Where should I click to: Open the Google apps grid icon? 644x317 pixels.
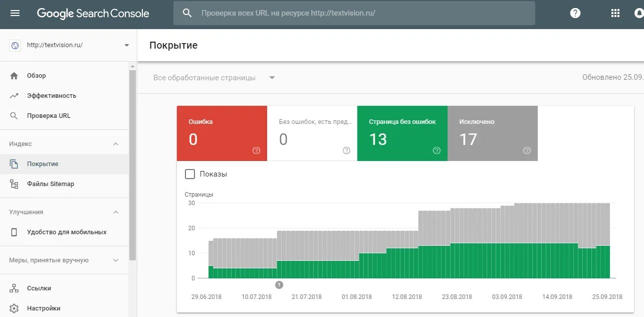615,13
